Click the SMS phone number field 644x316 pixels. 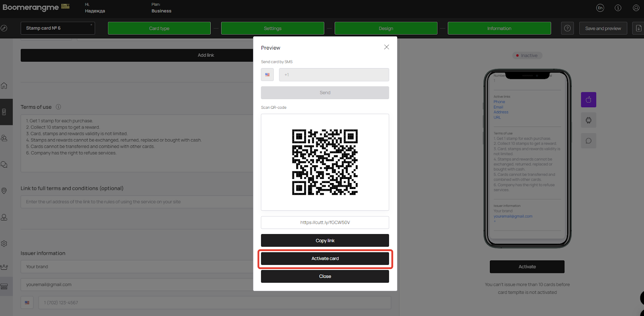[x=334, y=75]
